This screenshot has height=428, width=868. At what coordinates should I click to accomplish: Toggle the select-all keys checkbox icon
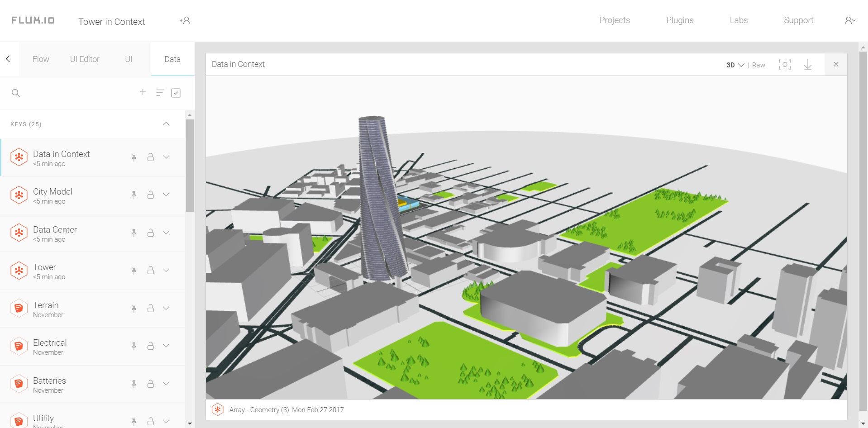176,93
